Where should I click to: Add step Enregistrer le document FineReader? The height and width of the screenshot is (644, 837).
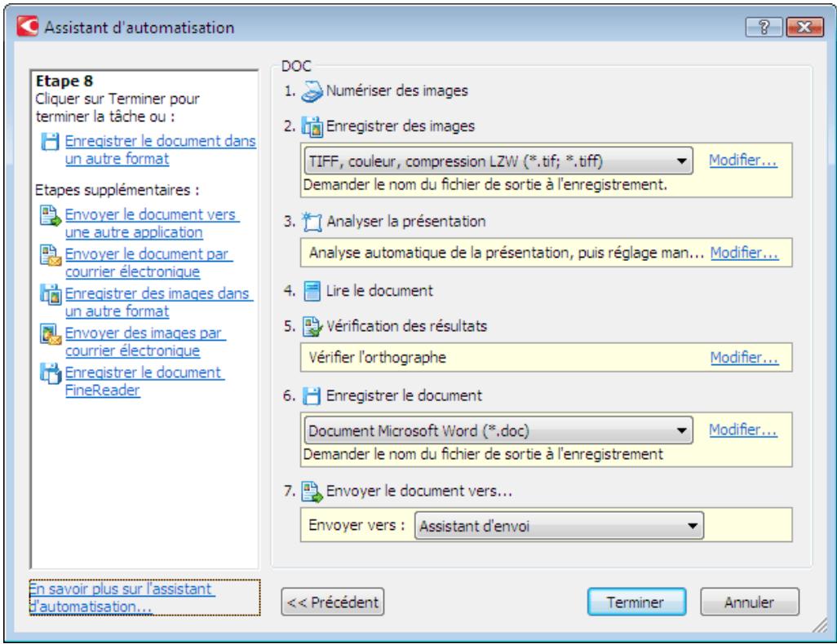[x=144, y=382]
